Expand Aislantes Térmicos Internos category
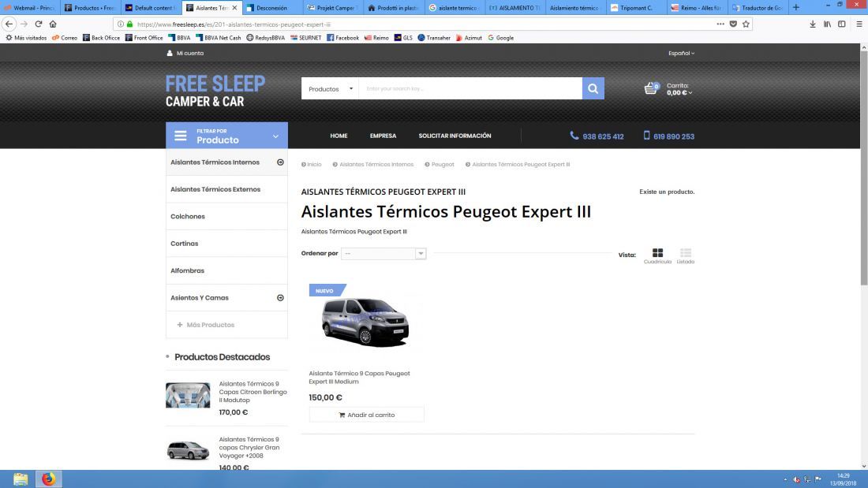Screen dimensions: 868x488 280,162
